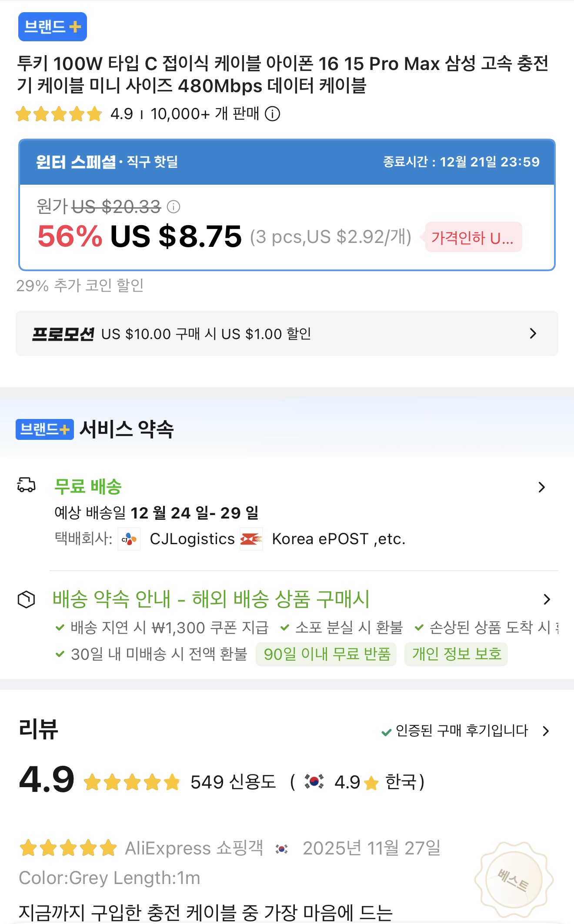574x924 pixels.
Task: Click the checkmark next to 배송 지연 시 ₩1,300 쿠폰 지급
Action: (x=59, y=627)
